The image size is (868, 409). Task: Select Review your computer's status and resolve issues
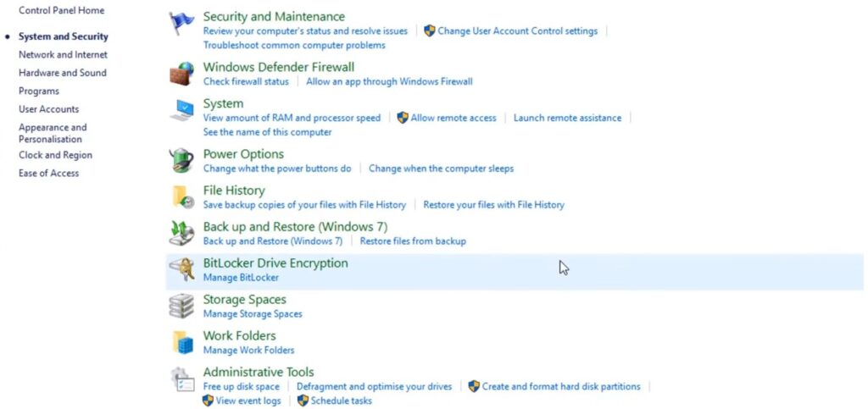305,31
